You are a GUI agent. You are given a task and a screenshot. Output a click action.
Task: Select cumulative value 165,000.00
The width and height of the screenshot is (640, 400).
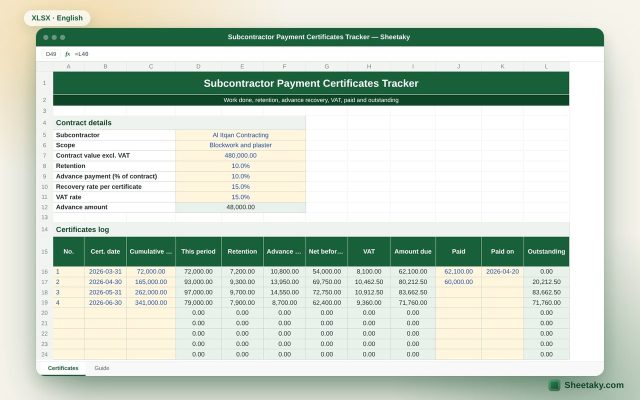[x=151, y=282]
